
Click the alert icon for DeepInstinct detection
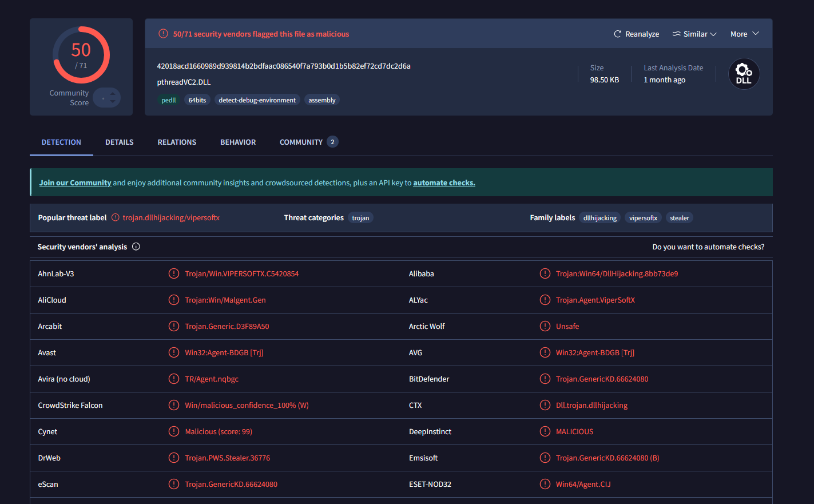pyautogui.click(x=545, y=431)
